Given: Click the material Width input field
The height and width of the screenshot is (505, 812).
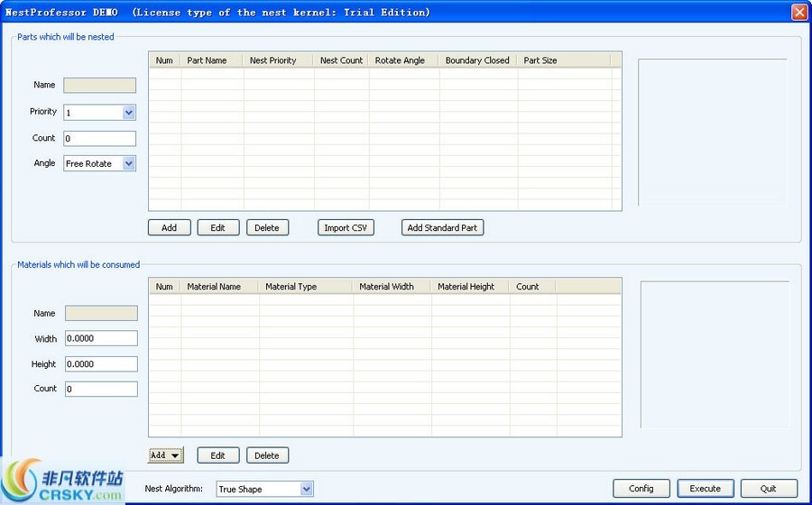Looking at the screenshot, I should 101,338.
